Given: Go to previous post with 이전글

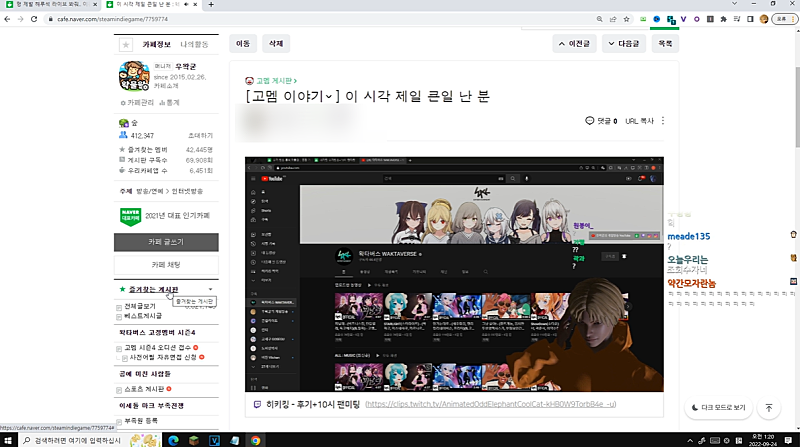Looking at the screenshot, I should (574, 43).
